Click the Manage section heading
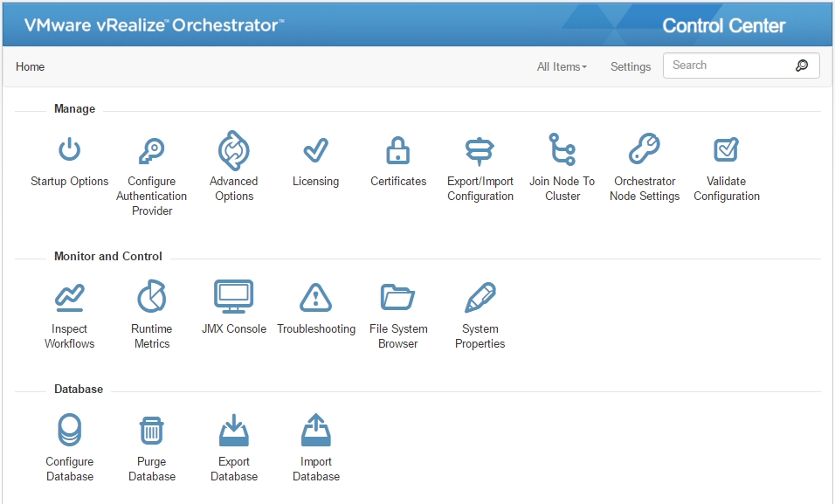Screen dimensions: 835x504 (x=74, y=108)
